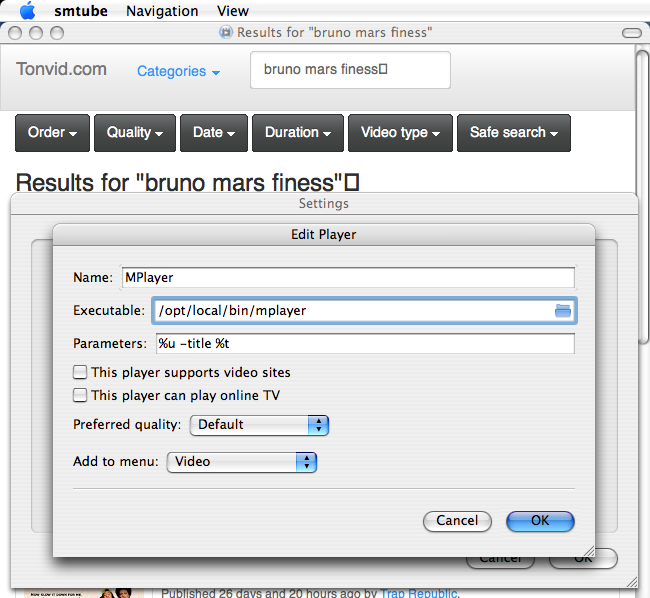Open the Navigation menu
Image resolution: width=650 pixels, height=598 pixels.
click(x=162, y=11)
